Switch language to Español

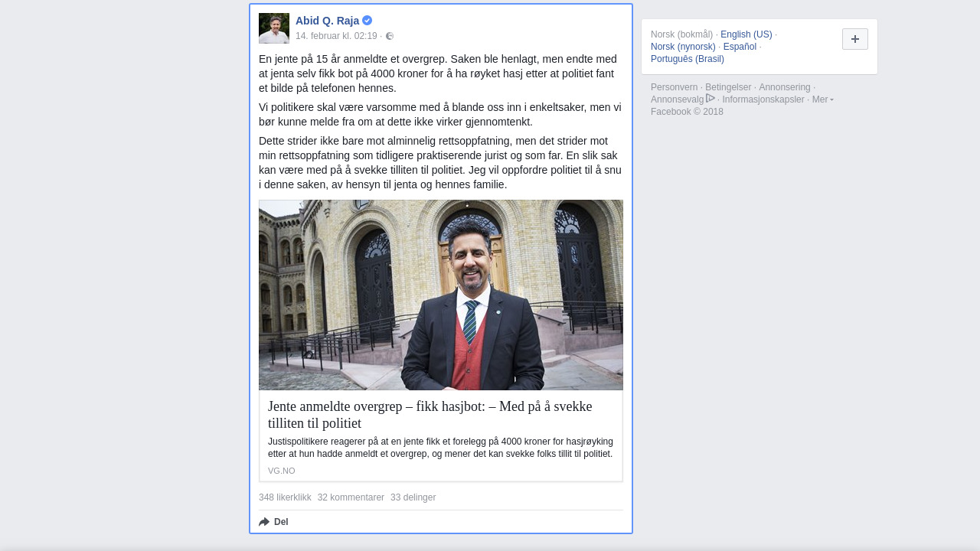(x=740, y=47)
